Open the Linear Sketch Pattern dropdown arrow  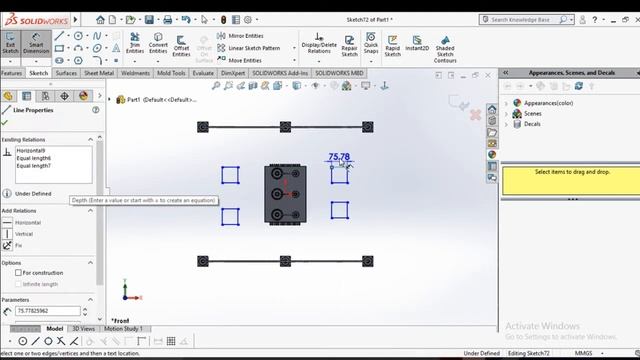tap(294, 48)
